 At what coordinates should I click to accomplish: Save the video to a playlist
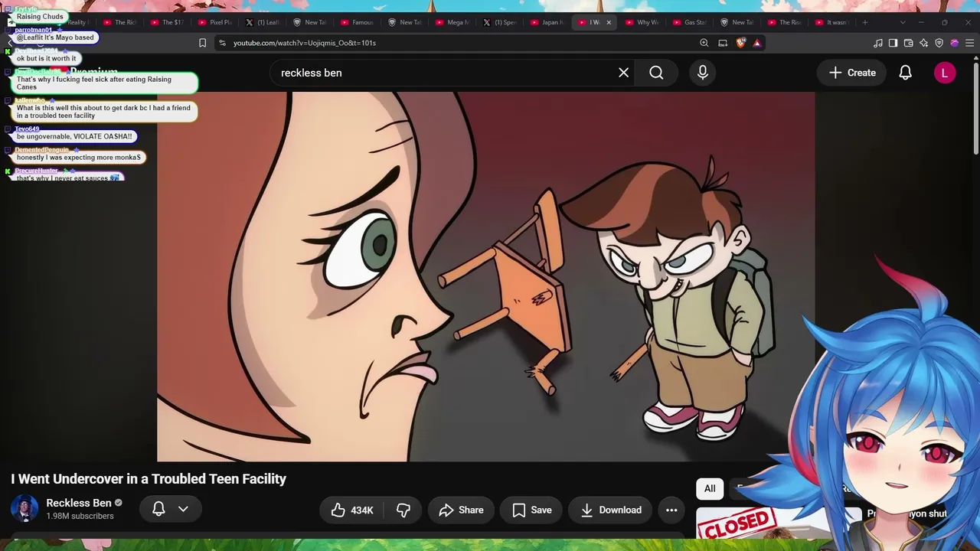(532, 510)
